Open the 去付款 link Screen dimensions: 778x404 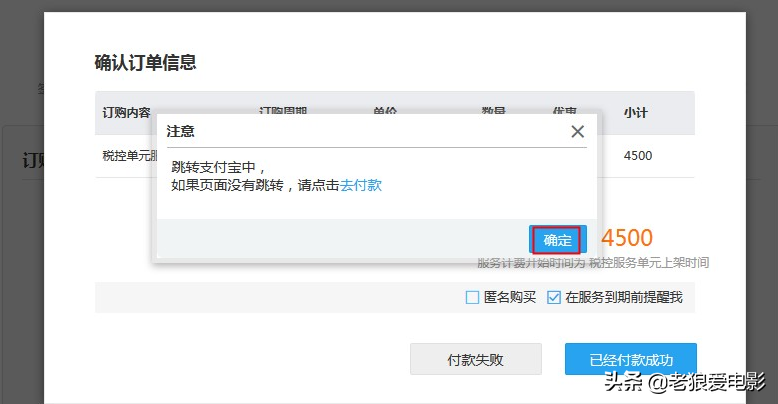point(361,185)
